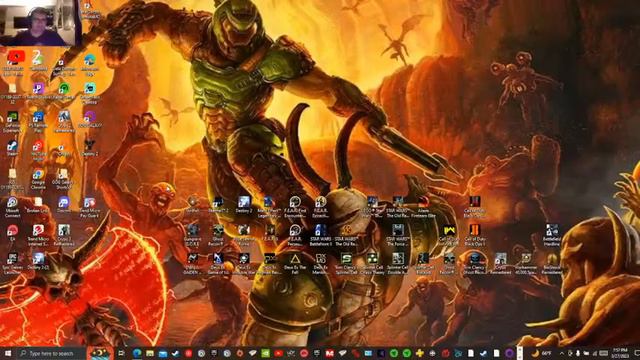Open Call of Duty Black Ops II
Screen dimensions: 640x360
click(474, 236)
